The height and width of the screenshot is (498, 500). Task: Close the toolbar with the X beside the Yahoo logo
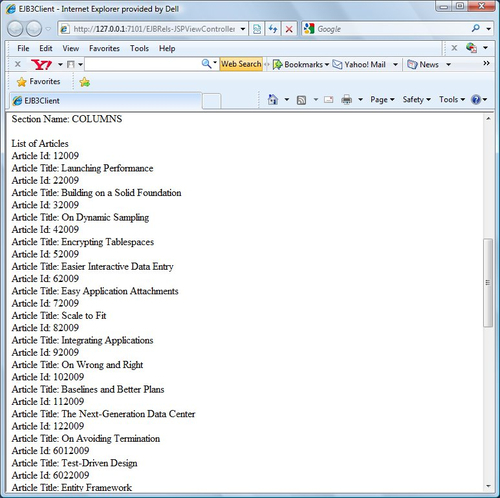[18, 64]
